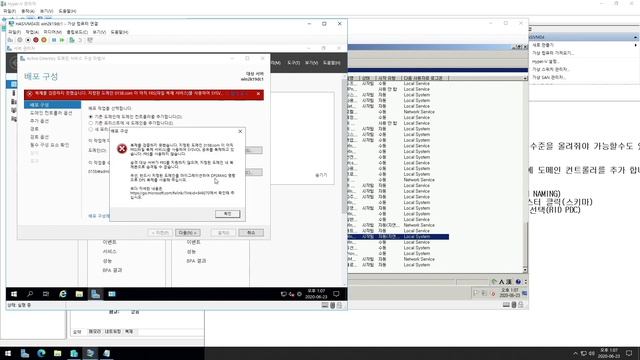The height and width of the screenshot is (360, 640).
Task: Open 클립보드(C) menu in VM connection window
Action: (x=77, y=32)
